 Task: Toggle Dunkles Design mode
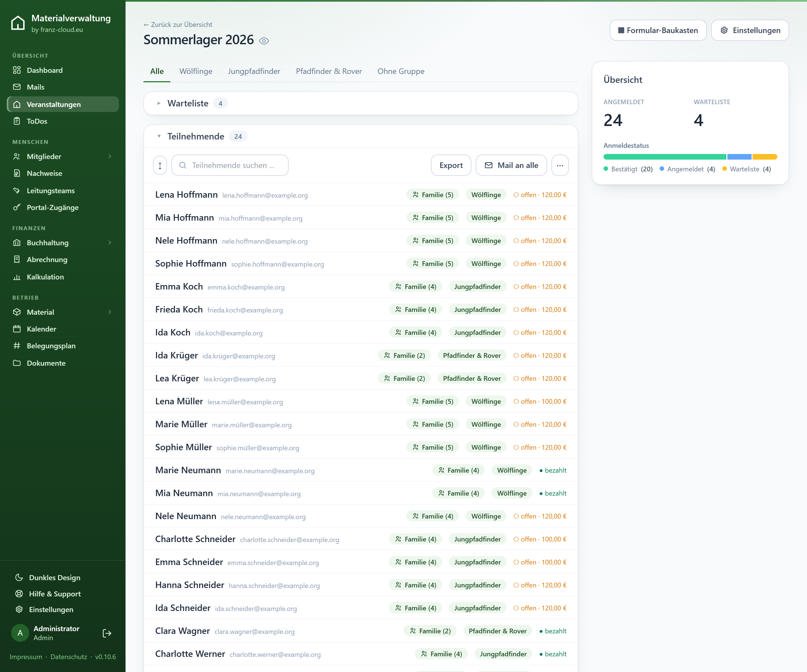[63, 578]
